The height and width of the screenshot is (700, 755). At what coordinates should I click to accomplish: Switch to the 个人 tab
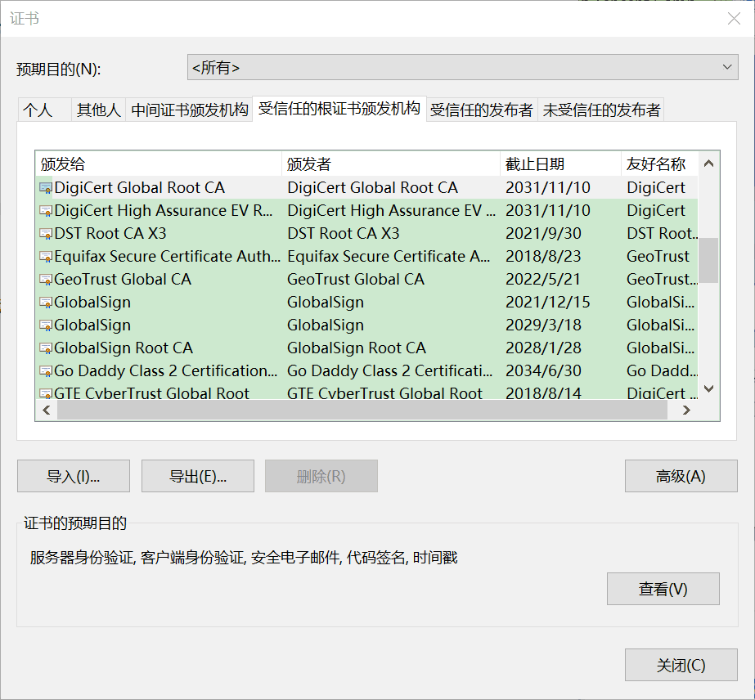coord(44,110)
